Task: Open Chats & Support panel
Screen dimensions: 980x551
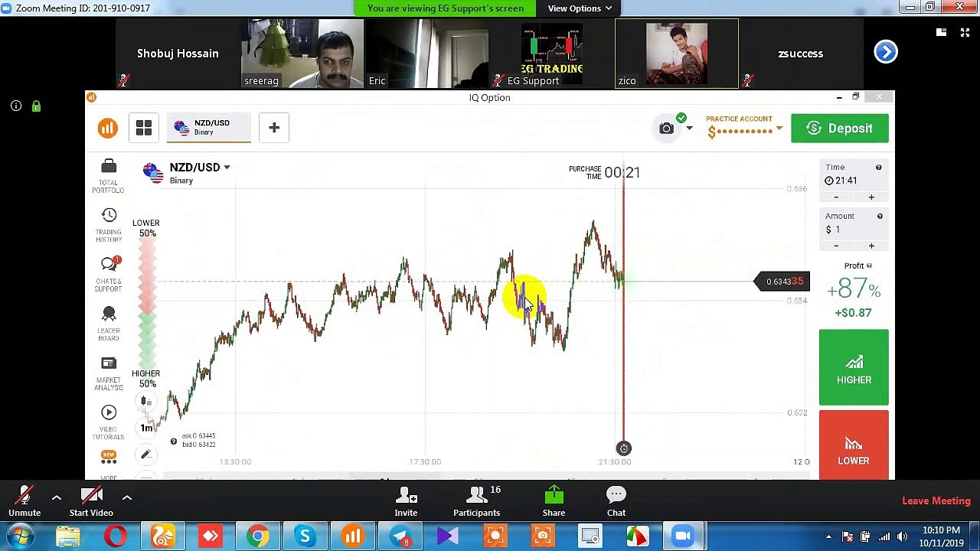Action: click(x=109, y=274)
